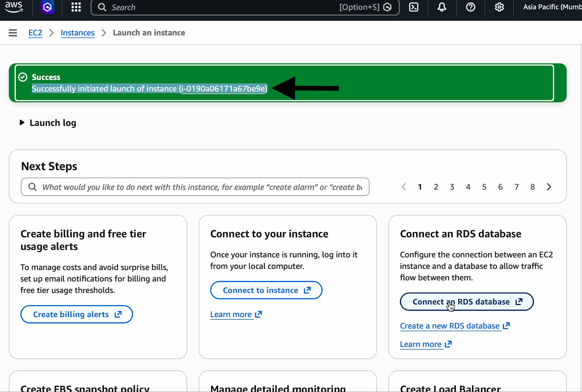Click the Connect to your instance card title
The image size is (582, 392).
pos(269,234)
